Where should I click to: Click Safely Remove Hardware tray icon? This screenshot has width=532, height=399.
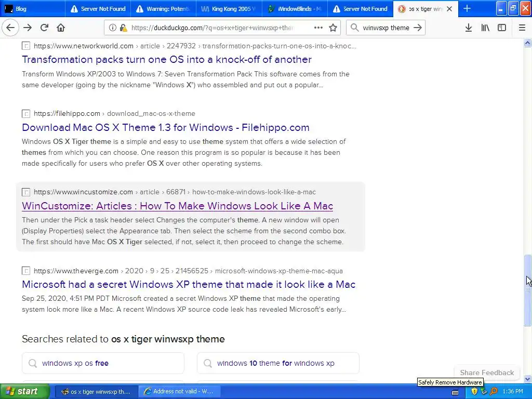click(x=484, y=391)
